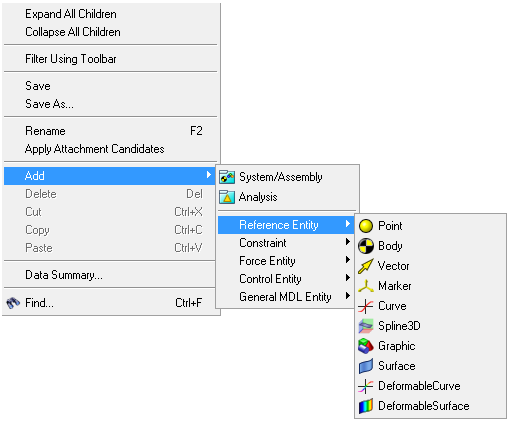Add a Marker reference entity
This screenshot has height=425, width=510.
431,286
